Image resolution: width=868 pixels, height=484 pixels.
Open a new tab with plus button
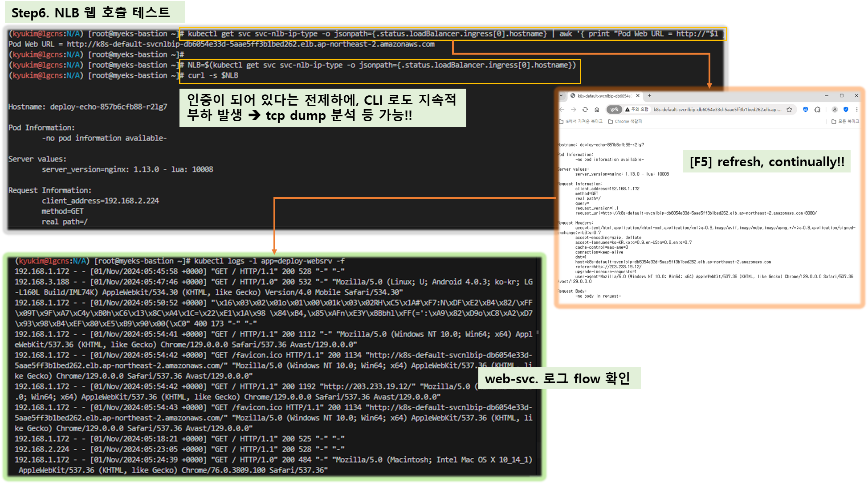point(649,95)
